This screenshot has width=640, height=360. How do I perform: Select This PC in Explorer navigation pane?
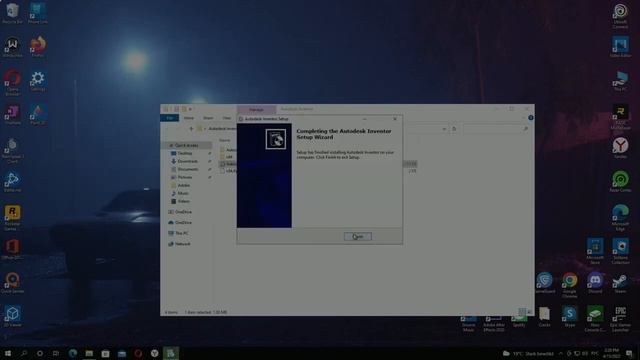point(182,233)
